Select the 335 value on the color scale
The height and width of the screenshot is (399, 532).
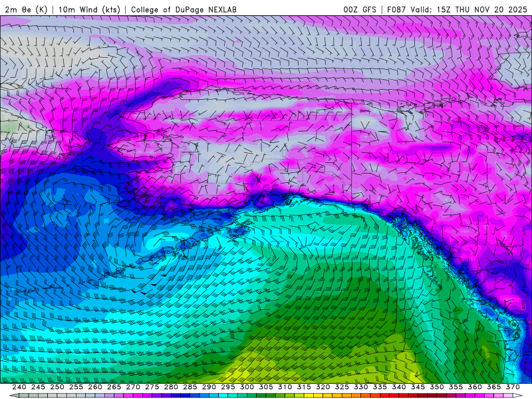(x=380, y=387)
